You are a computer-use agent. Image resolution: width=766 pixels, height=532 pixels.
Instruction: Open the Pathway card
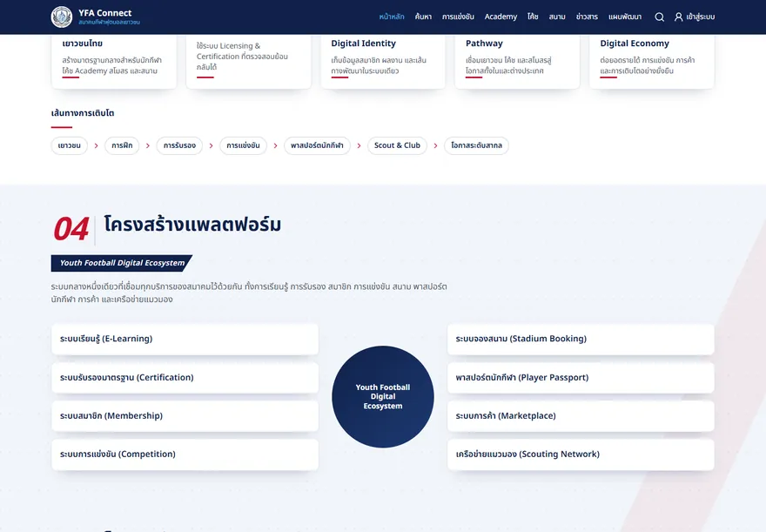tap(517, 61)
